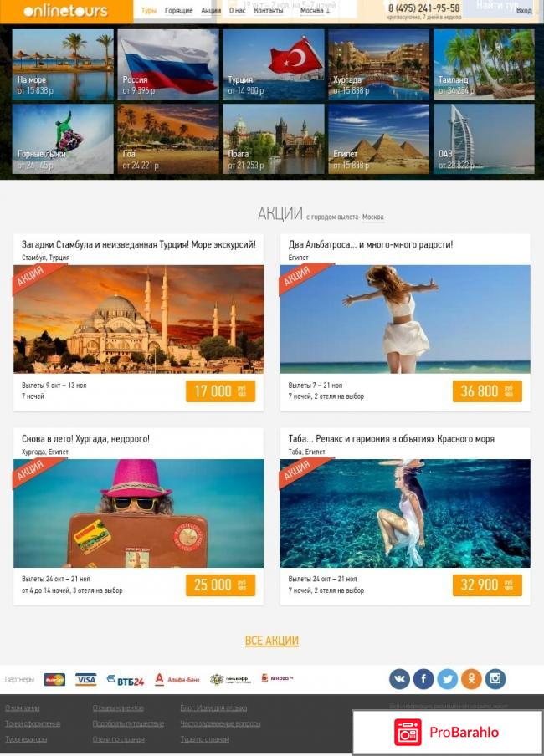Click the Вход login link
Image resolution: width=544 pixels, height=756 pixels.
pyautogui.click(x=524, y=10)
